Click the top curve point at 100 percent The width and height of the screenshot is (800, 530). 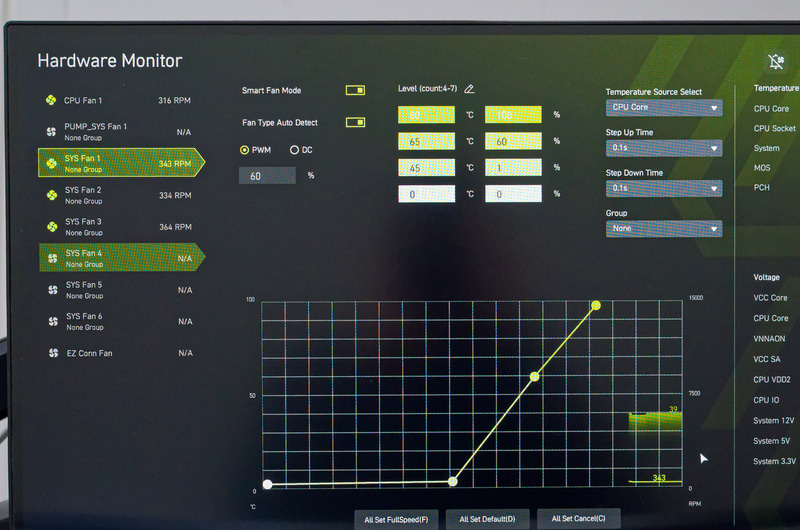[x=596, y=305]
